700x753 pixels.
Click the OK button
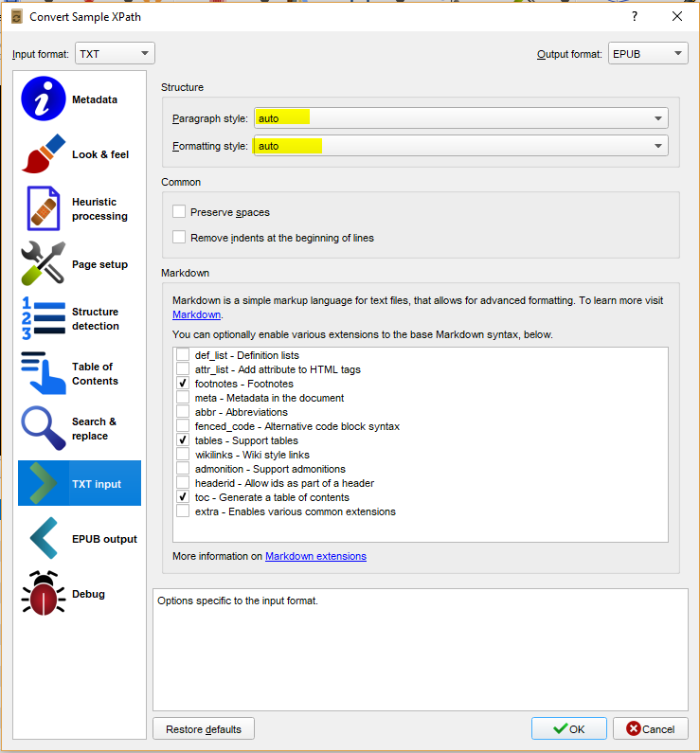(569, 728)
